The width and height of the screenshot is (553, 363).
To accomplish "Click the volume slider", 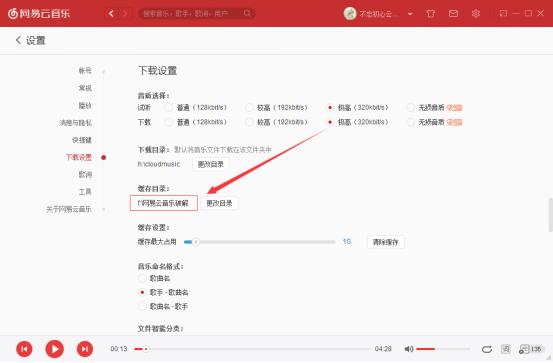I will pos(443,349).
